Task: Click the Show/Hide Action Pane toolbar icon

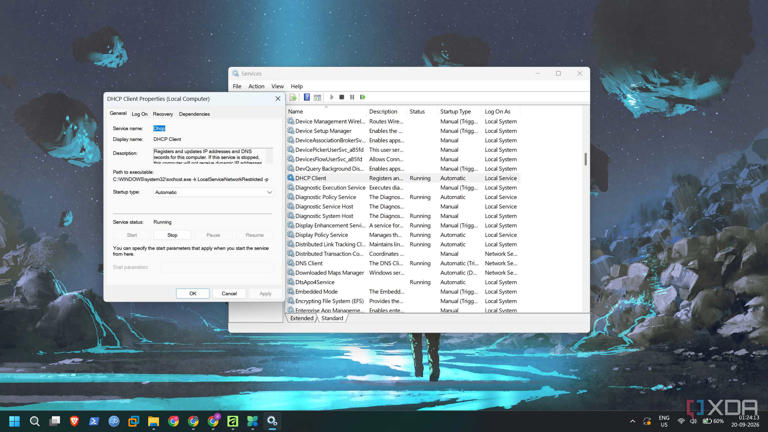Action: coord(317,97)
